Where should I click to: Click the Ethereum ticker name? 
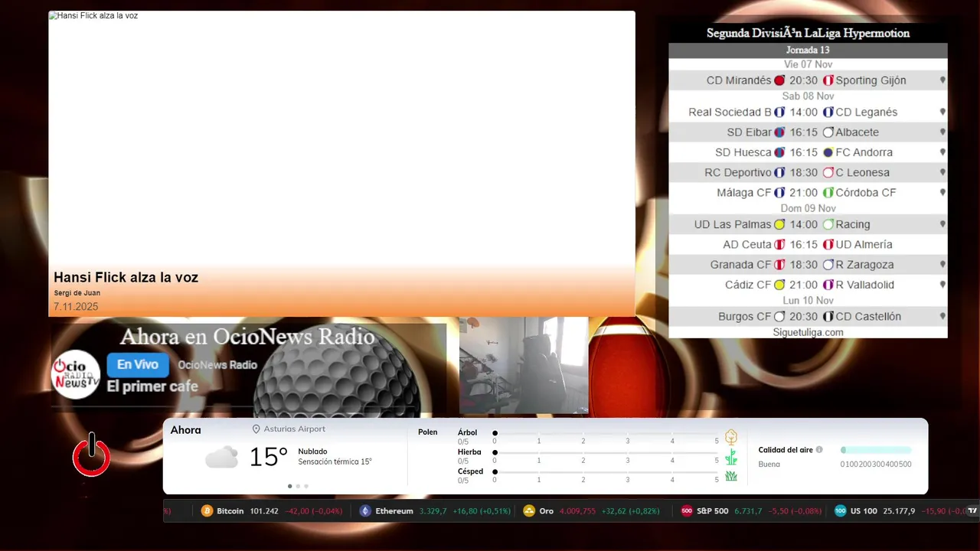coord(394,511)
